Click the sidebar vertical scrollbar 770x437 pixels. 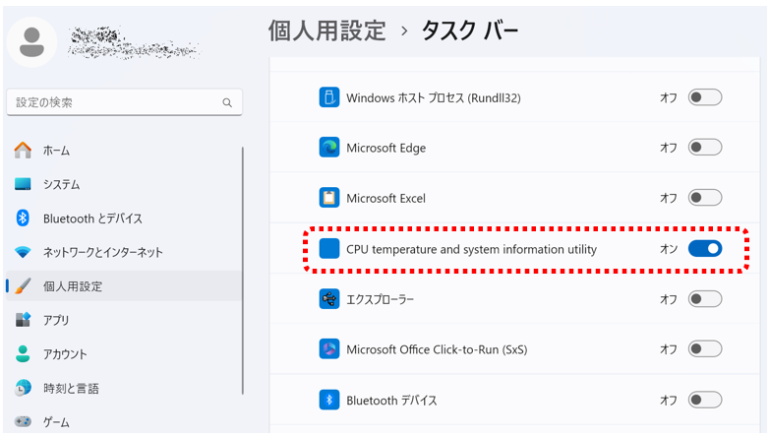[243, 271]
